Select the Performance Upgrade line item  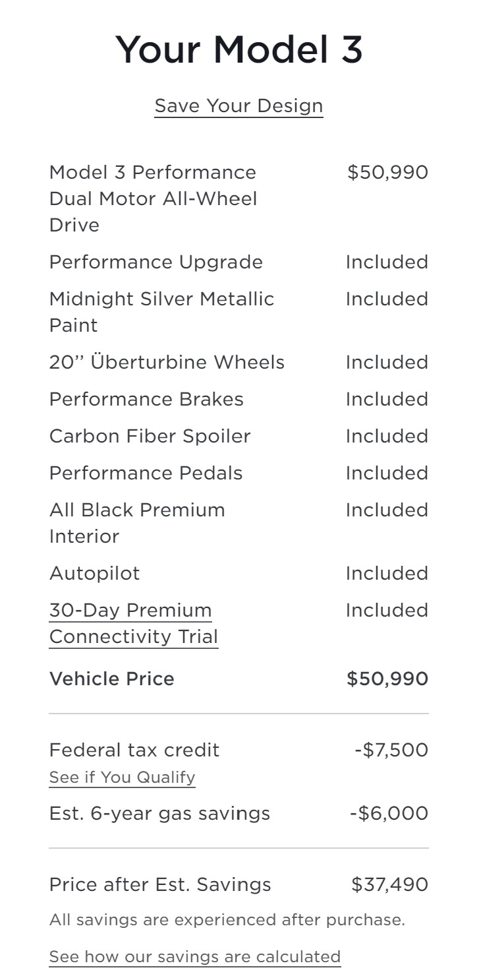[x=155, y=262]
